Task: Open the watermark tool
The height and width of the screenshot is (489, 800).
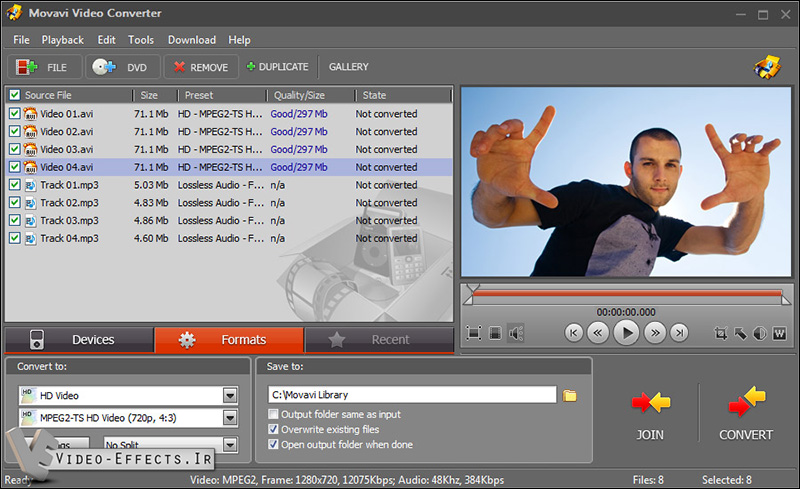Action: (x=780, y=334)
